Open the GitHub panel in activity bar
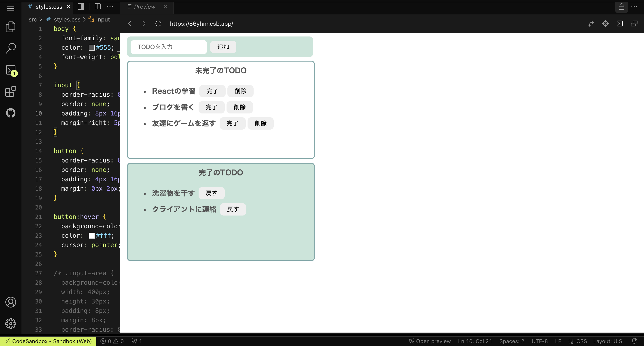Screen dimensions: 644x346 point(11,113)
